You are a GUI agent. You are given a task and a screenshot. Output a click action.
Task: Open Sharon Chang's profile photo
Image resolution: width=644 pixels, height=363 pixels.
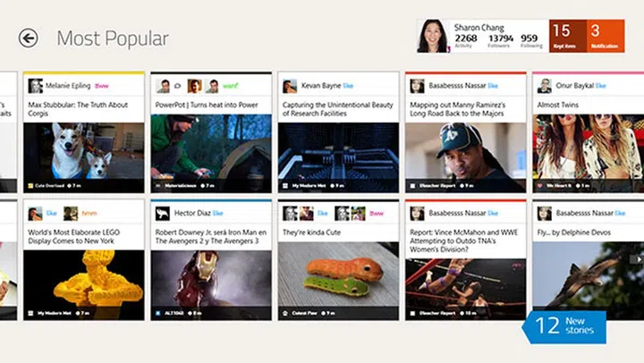coord(433,36)
